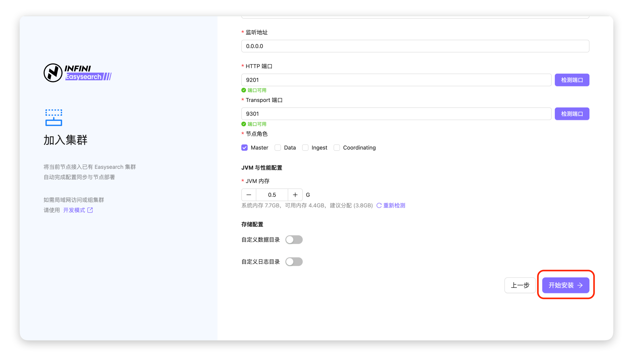This screenshot has width=633, height=364.
Task: Enable the 自定义日志目录 switch
Action: [x=294, y=262]
